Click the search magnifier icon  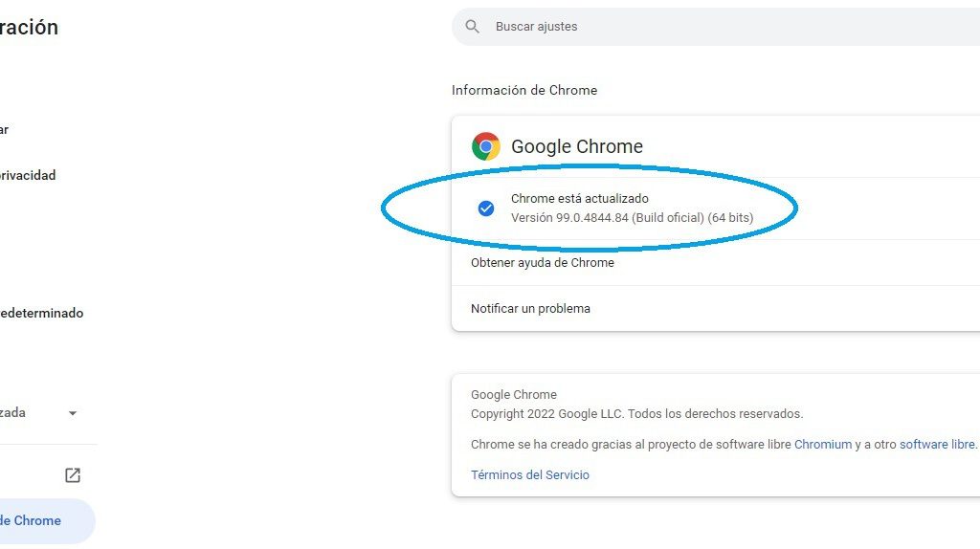click(x=473, y=26)
